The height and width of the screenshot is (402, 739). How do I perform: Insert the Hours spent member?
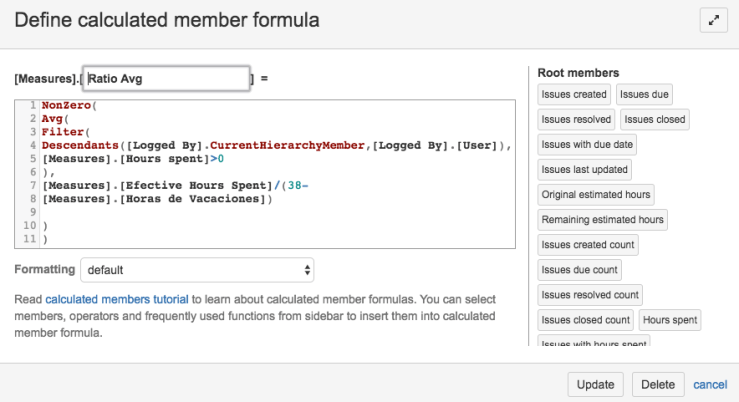pos(670,320)
